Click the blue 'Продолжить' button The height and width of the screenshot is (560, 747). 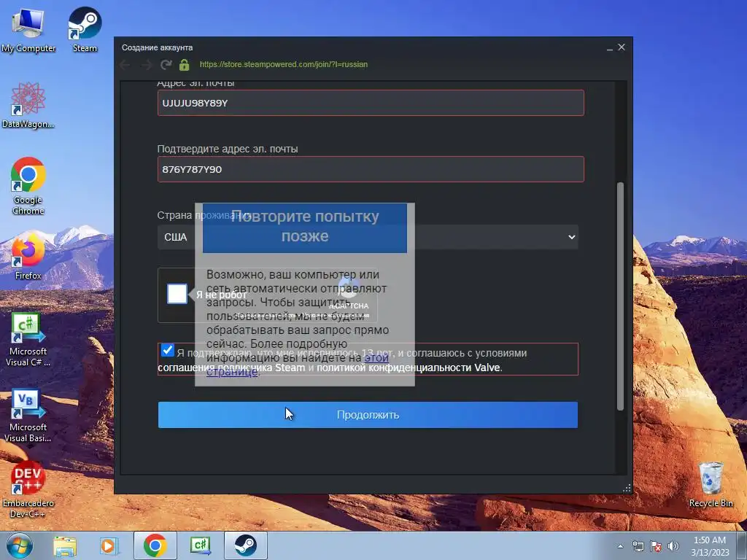tap(368, 415)
